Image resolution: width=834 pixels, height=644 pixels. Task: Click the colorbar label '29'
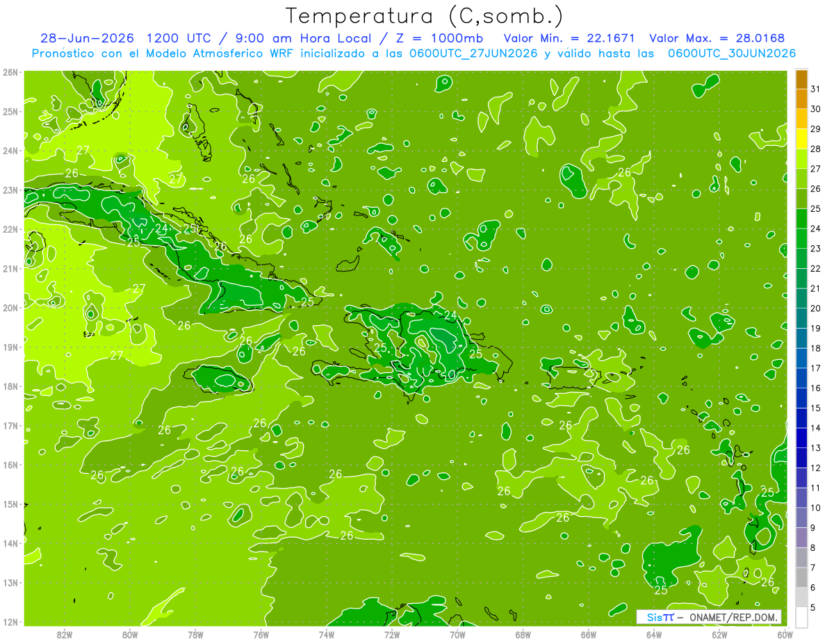pos(816,129)
